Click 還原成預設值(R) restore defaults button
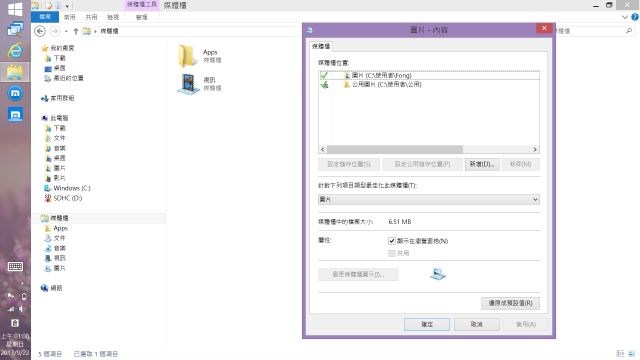The image size is (640, 360). 510,303
